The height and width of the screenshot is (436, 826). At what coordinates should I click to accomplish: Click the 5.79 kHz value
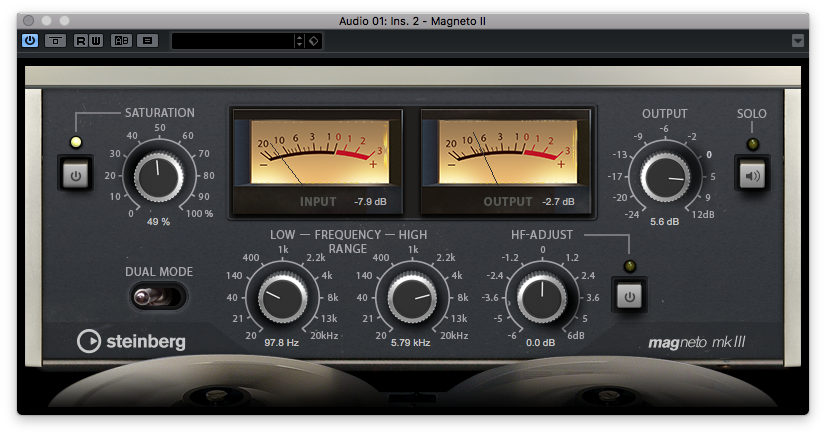(410, 343)
